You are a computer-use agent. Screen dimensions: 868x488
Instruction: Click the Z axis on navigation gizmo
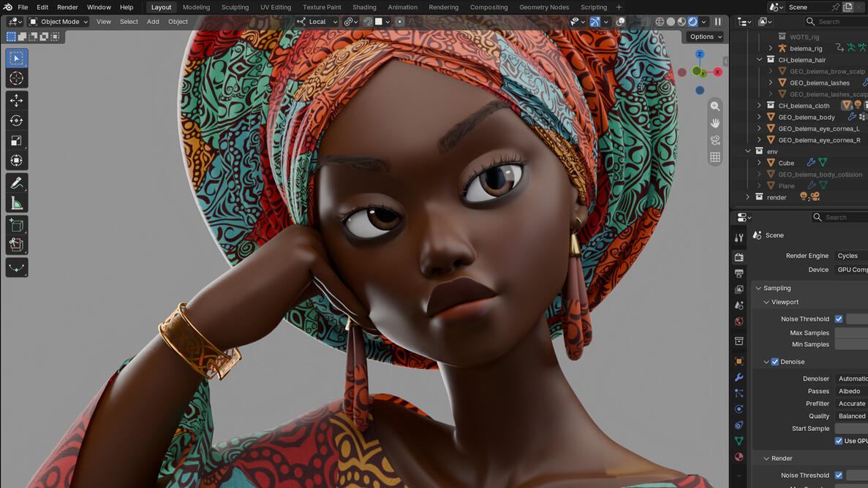point(700,54)
